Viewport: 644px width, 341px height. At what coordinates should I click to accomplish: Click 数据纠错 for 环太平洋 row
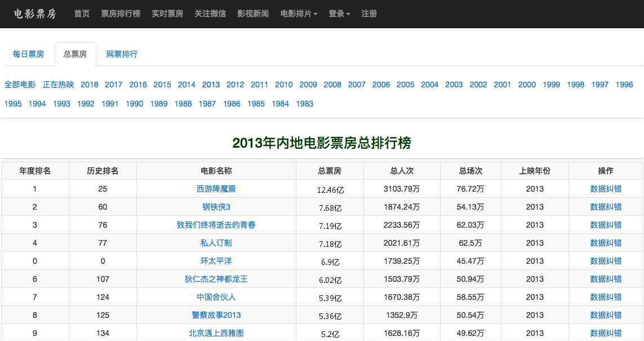606,262
